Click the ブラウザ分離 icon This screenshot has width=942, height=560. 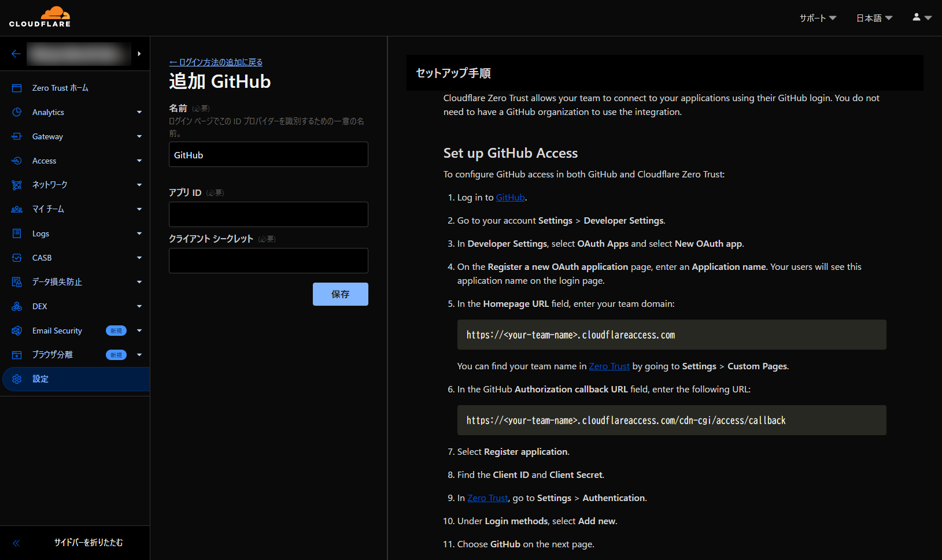click(17, 355)
